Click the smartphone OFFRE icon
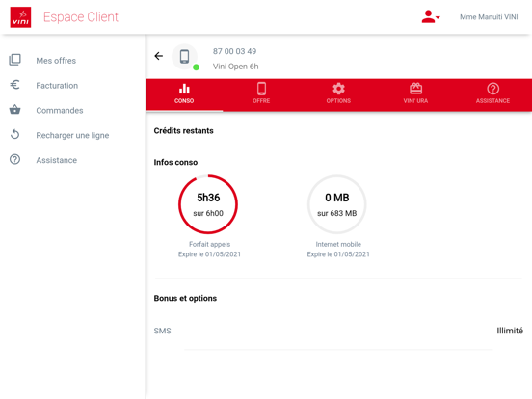The image size is (532, 399). (x=261, y=89)
